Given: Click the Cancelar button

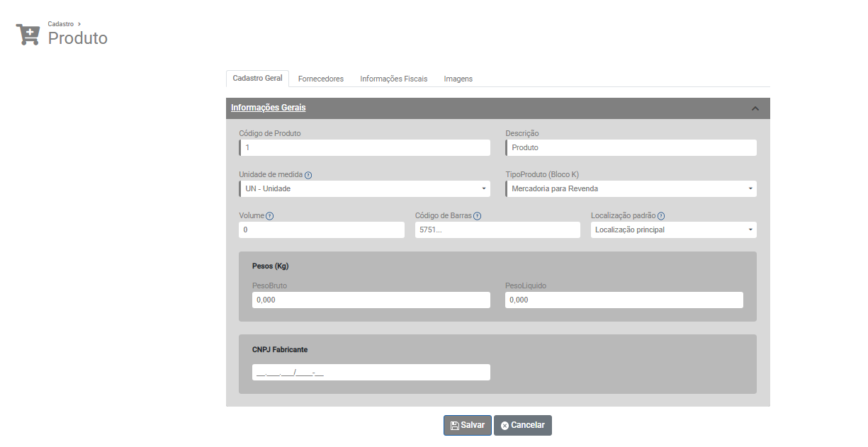Looking at the screenshot, I should 522,425.
